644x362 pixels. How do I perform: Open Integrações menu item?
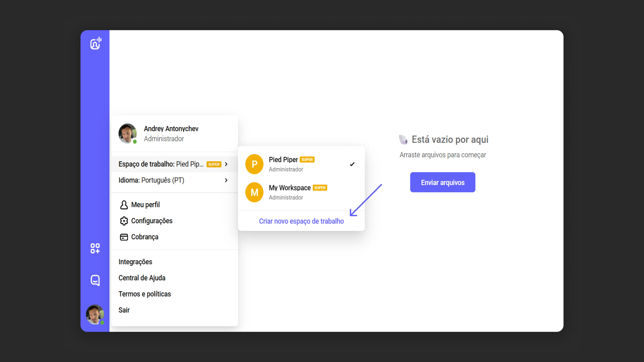tap(135, 262)
